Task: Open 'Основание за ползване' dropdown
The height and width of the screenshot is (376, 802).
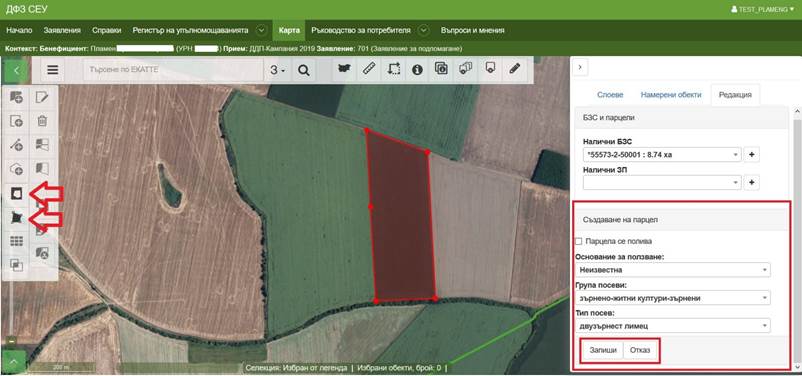Action: coord(673,269)
